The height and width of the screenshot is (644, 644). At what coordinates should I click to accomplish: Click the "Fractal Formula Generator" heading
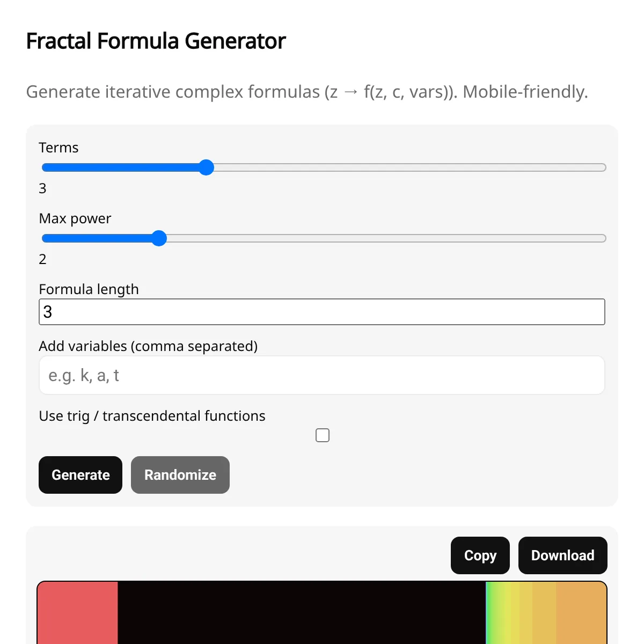156,41
